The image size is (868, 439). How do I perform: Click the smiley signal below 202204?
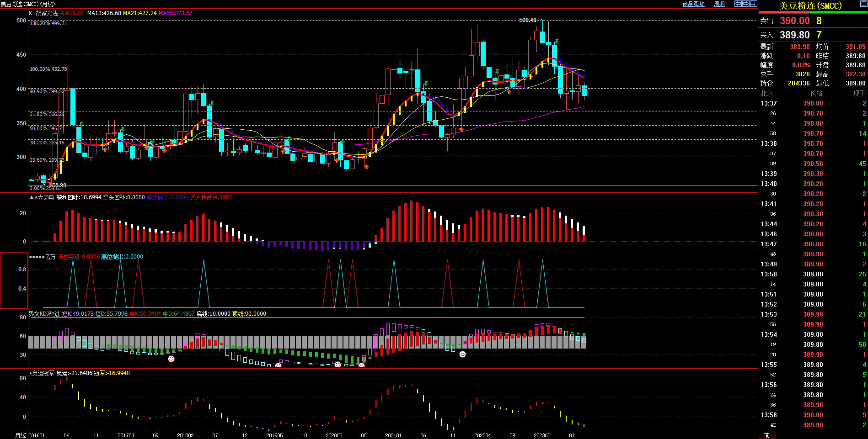(462, 354)
